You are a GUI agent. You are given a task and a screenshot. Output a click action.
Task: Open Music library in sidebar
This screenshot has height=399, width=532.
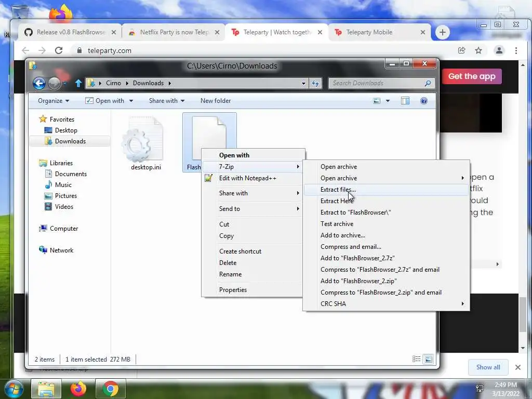pyautogui.click(x=58, y=184)
